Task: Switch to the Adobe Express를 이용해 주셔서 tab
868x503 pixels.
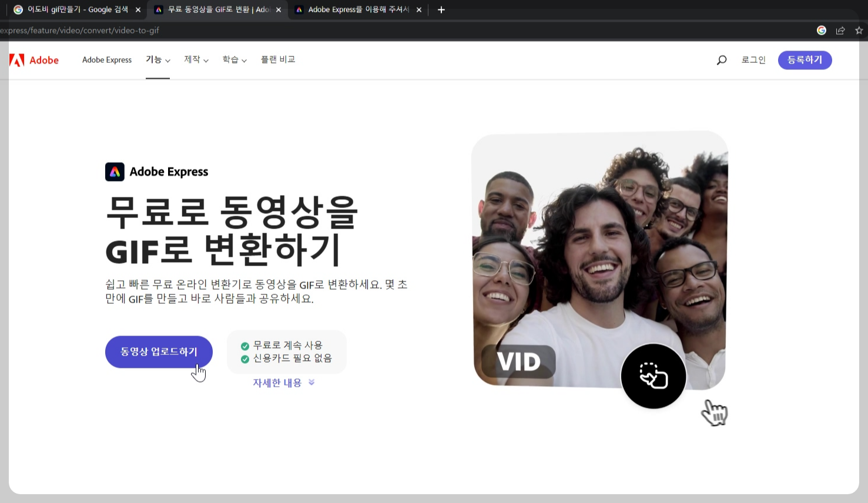Action: click(358, 10)
